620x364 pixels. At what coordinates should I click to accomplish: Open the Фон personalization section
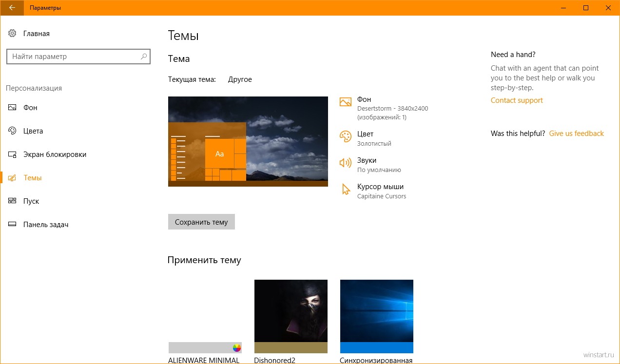coord(30,108)
